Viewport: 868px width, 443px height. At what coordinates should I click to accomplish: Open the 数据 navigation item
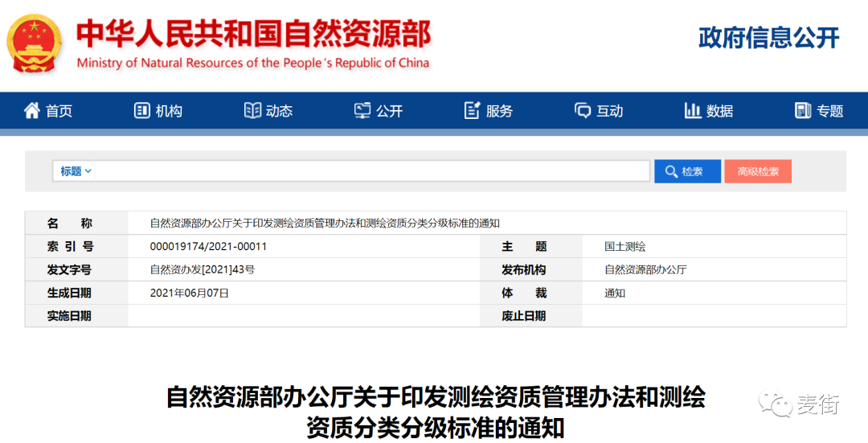pyautogui.click(x=709, y=111)
